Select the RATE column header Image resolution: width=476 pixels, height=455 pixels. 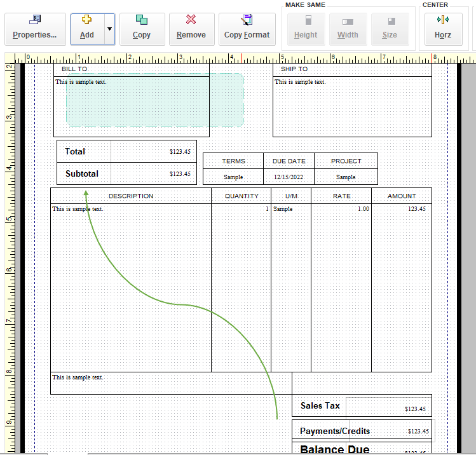point(341,196)
